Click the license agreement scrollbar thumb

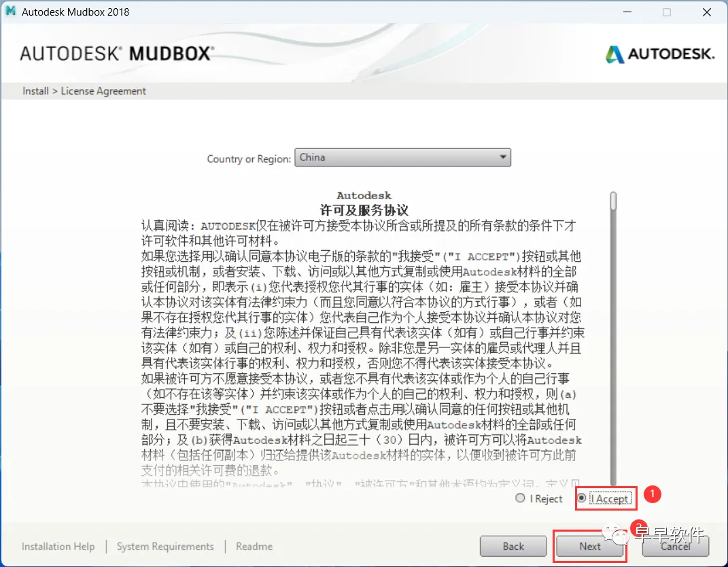pyautogui.click(x=613, y=201)
